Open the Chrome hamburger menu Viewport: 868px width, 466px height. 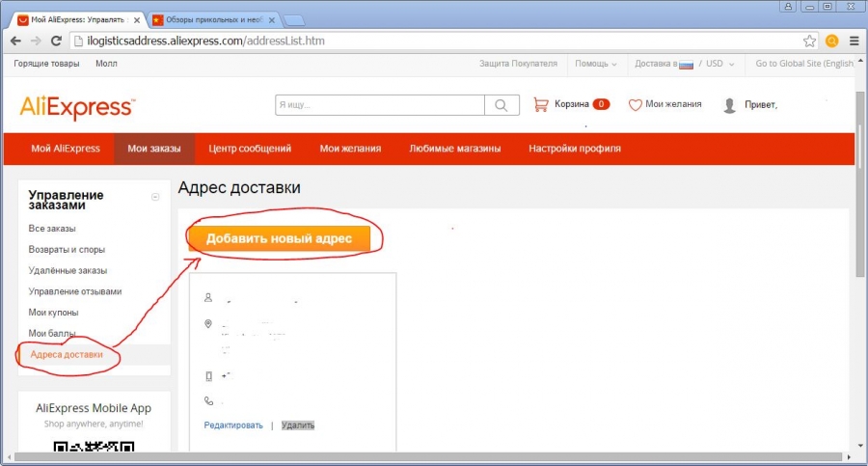(854, 41)
